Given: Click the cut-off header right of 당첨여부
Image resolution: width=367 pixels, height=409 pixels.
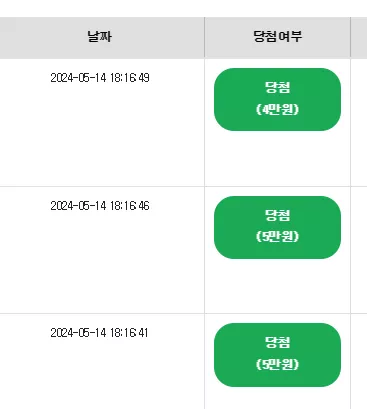Looking at the screenshot, I should pyautogui.click(x=359, y=37).
